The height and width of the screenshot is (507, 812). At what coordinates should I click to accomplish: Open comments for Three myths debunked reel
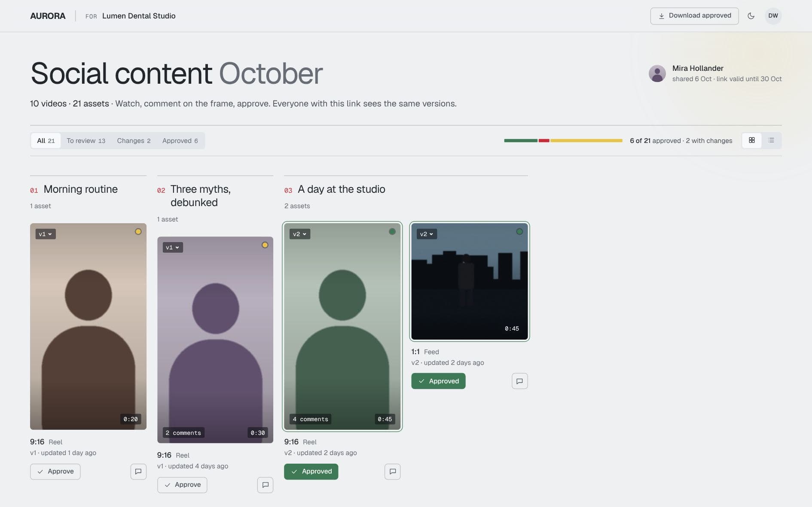[x=265, y=485]
